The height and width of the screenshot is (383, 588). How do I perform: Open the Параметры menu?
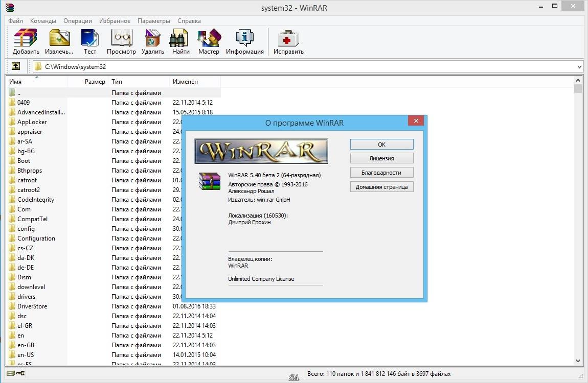(x=154, y=21)
